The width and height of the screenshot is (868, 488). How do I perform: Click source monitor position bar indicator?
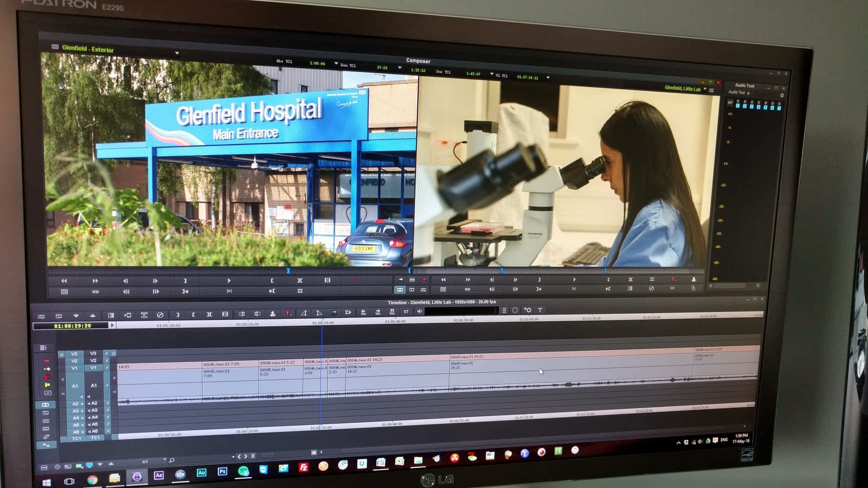pyautogui.click(x=288, y=271)
